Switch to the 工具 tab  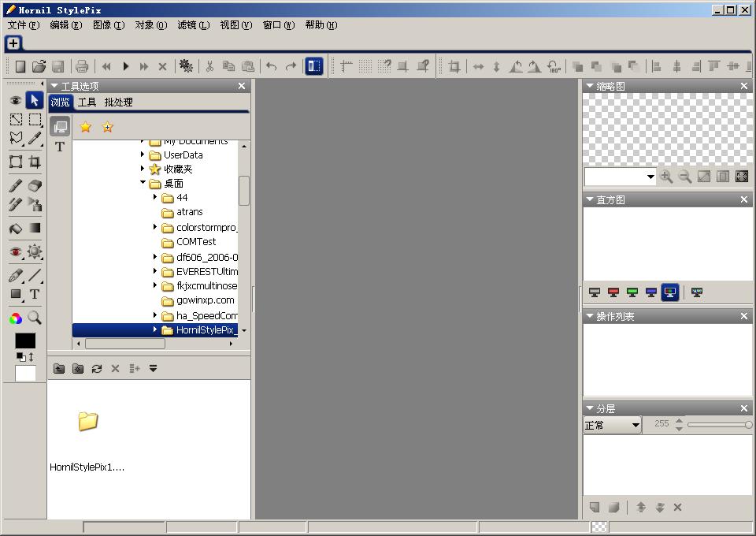(x=87, y=102)
